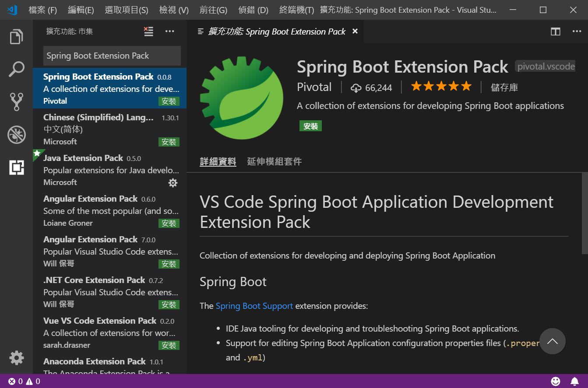
Task: Click the VS Code logo icon
Action: click(12, 10)
